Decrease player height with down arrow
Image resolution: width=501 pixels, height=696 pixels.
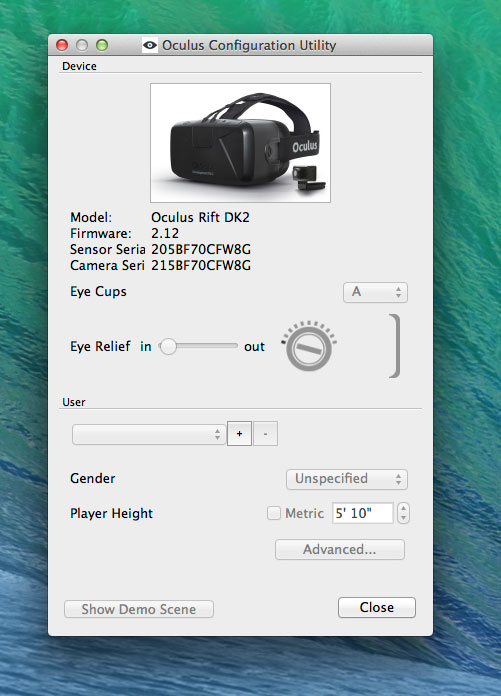coord(403,518)
